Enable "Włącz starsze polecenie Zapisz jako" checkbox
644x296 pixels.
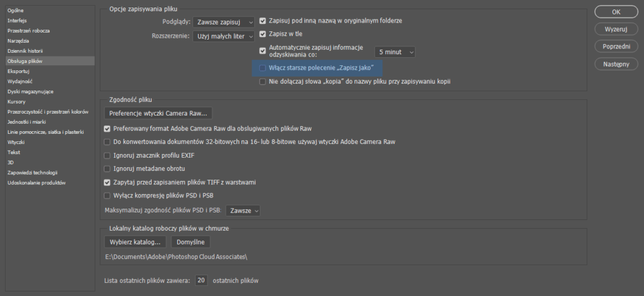pos(263,67)
